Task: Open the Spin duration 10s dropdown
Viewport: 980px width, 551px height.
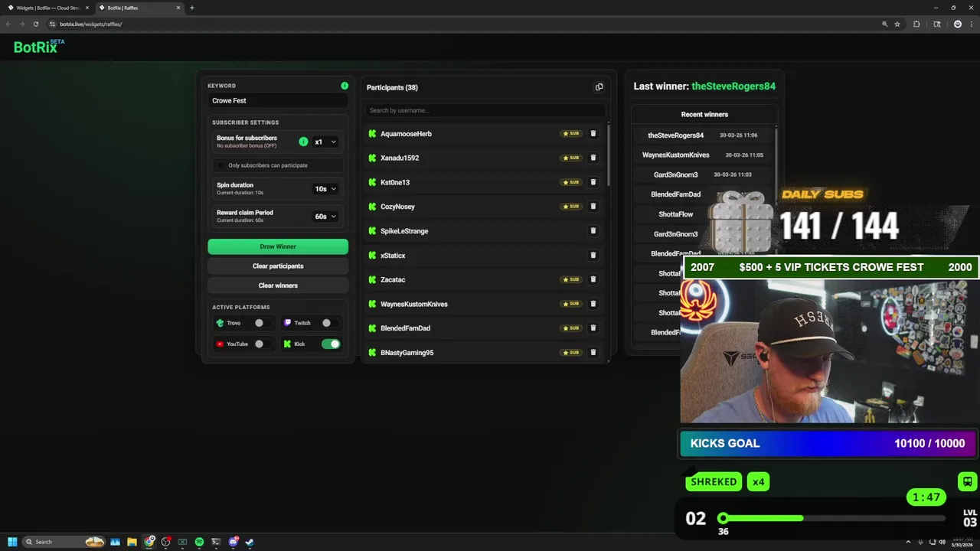Action: click(325, 188)
